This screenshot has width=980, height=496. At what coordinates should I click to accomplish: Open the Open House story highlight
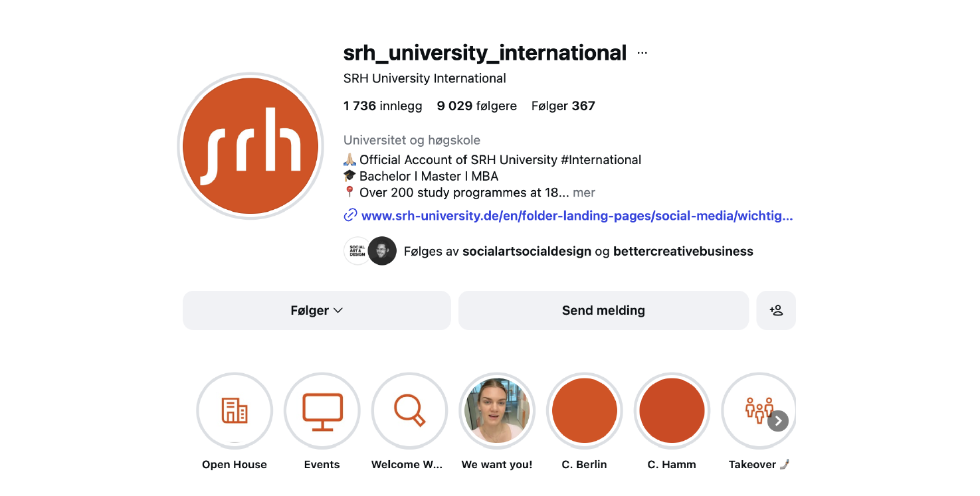(235, 411)
